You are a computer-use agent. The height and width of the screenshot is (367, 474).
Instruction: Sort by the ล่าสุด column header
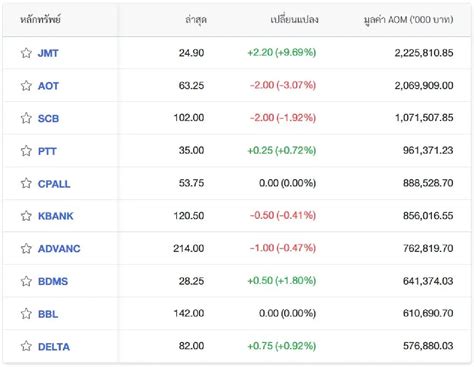click(x=196, y=19)
